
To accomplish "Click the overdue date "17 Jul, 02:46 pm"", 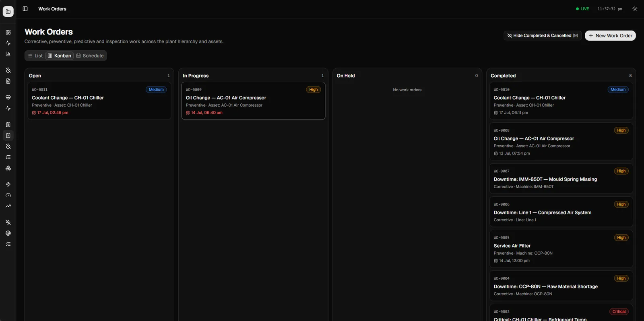I will coord(50,113).
